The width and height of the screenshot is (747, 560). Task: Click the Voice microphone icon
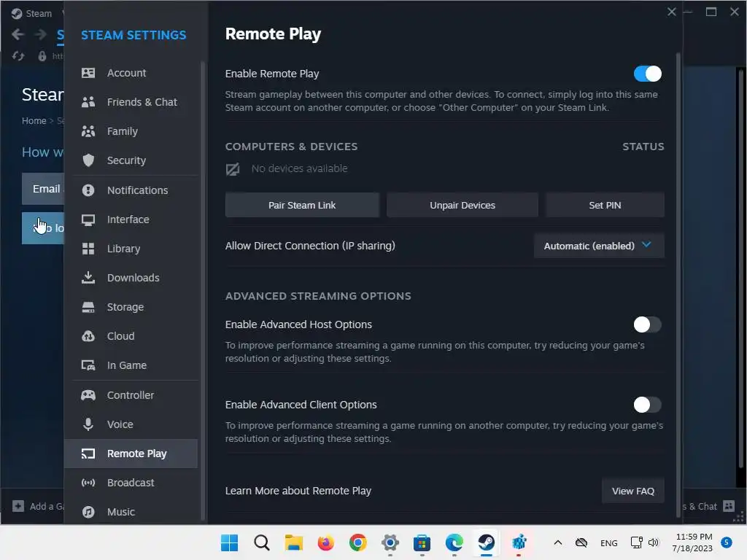[x=88, y=424]
